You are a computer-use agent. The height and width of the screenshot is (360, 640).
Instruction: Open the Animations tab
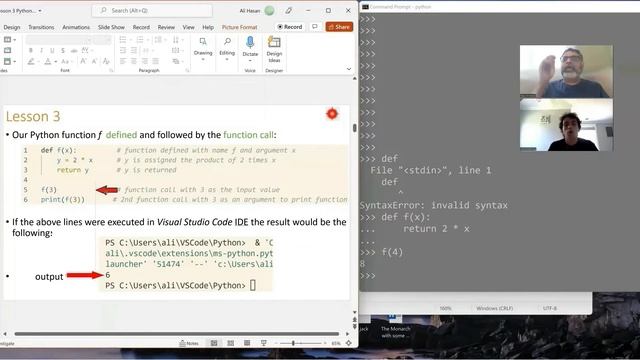[76, 27]
